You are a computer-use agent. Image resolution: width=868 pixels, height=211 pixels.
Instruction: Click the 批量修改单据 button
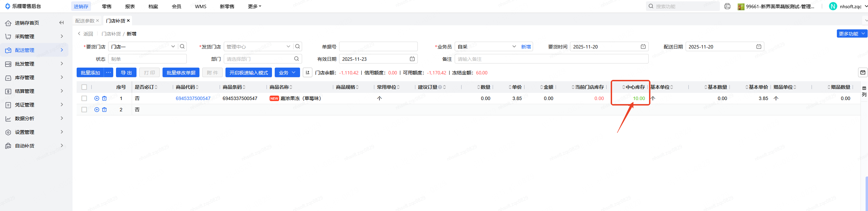[x=181, y=72]
